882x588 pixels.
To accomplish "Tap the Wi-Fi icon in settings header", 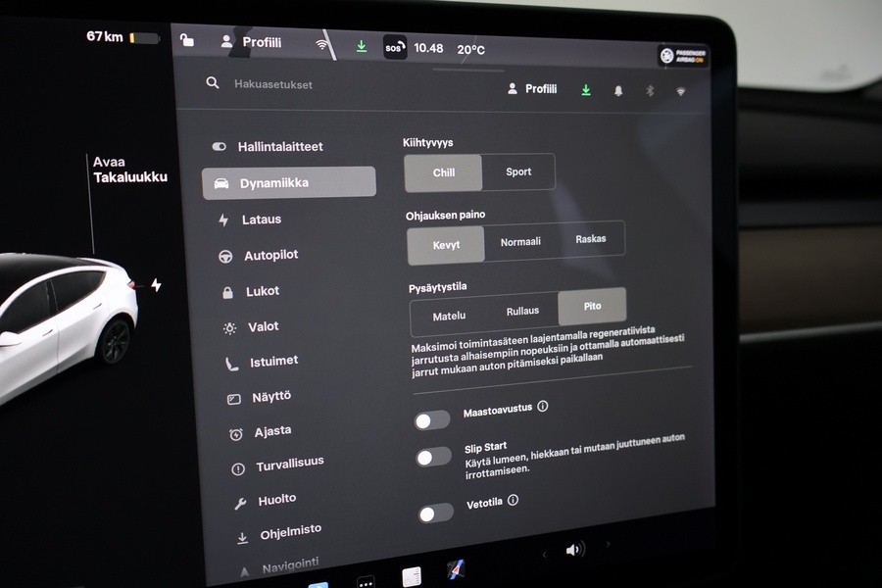I will 680,91.
